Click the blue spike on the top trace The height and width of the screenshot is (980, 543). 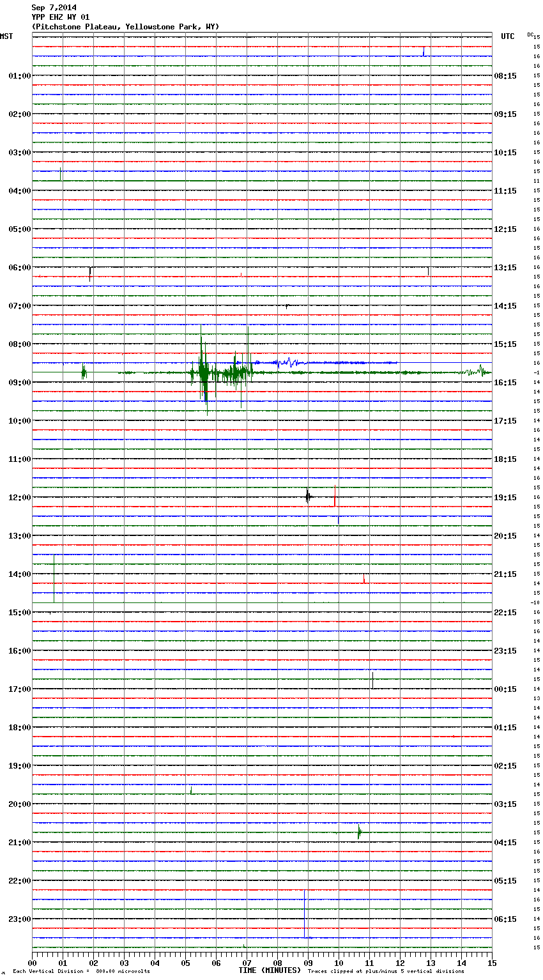[424, 52]
